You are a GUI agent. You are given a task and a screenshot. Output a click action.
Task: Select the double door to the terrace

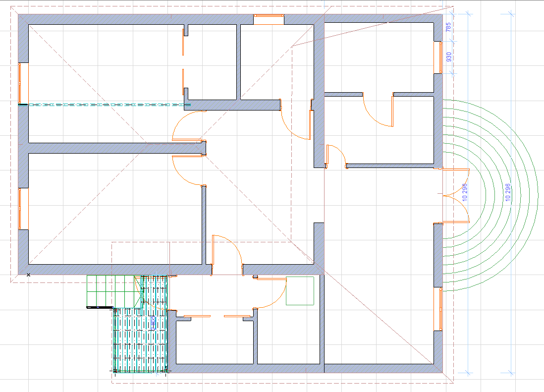pyautogui.click(x=456, y=196)
